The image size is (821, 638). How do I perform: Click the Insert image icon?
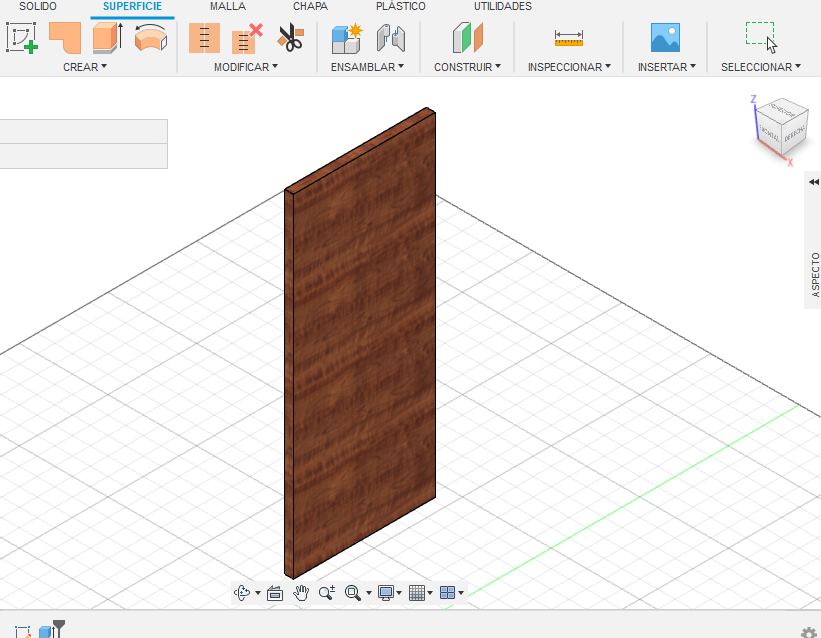pos(665,37)
